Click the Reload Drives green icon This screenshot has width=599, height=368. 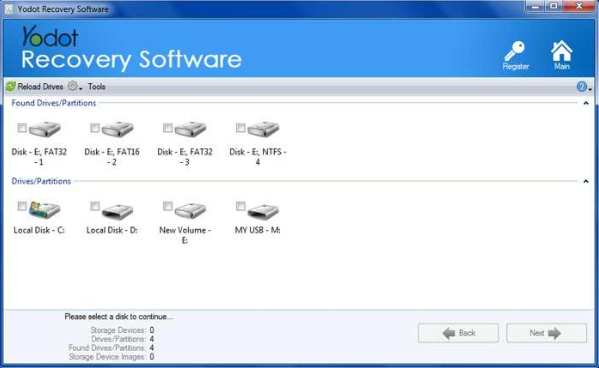click(11, 86)
